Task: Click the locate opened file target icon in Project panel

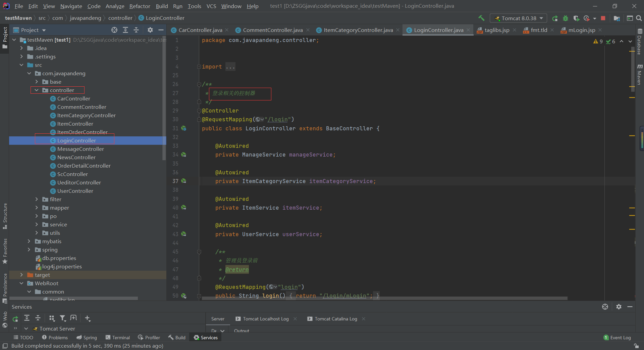Action: [x=114, y=30]
